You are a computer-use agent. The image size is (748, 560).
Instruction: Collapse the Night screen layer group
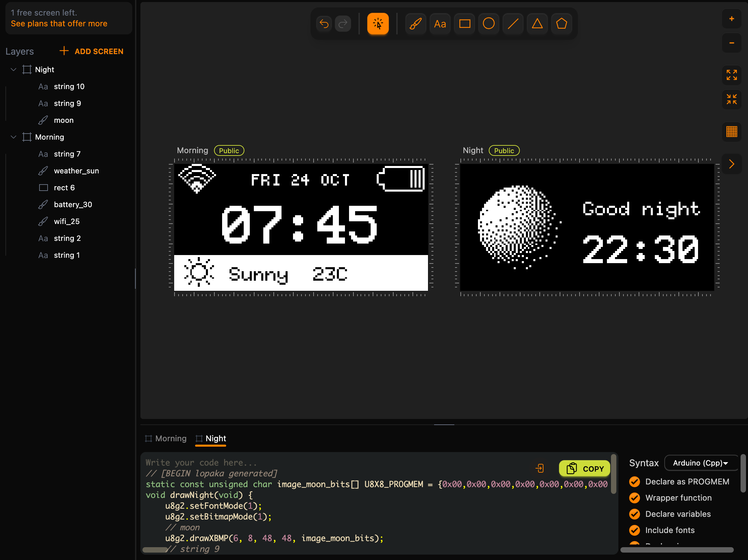pos(14,69)
